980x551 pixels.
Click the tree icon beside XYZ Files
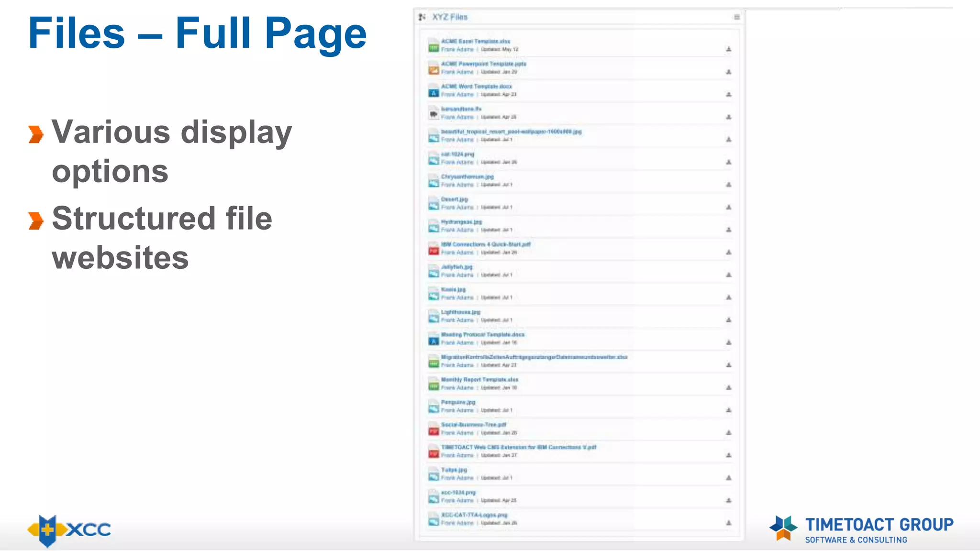pos(422,17)
